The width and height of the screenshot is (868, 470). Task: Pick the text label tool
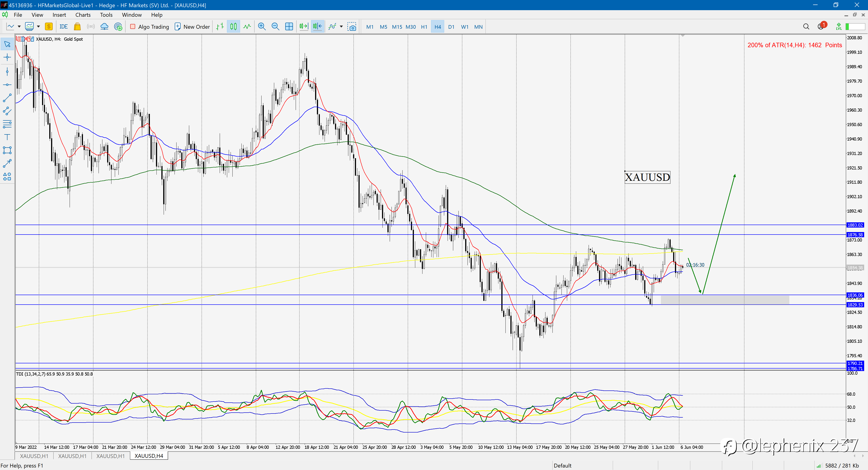pyautogui.click(x=7, y=137)
